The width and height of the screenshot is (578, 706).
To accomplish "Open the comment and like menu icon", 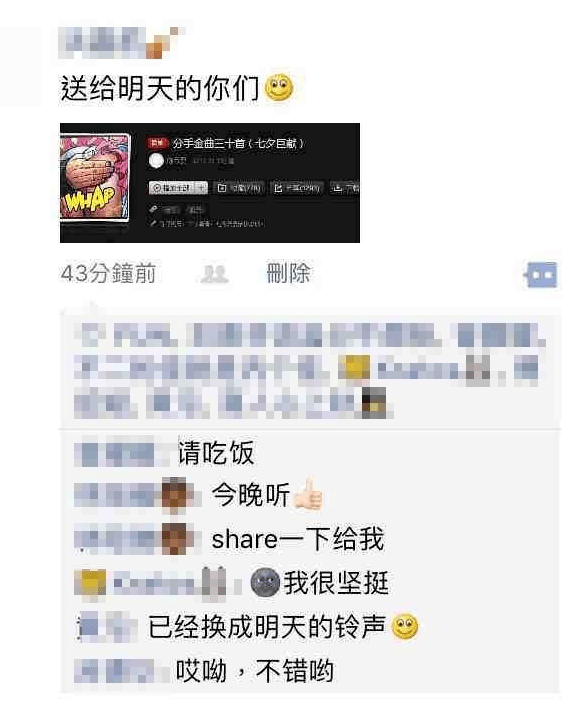I will coord(541,274).
